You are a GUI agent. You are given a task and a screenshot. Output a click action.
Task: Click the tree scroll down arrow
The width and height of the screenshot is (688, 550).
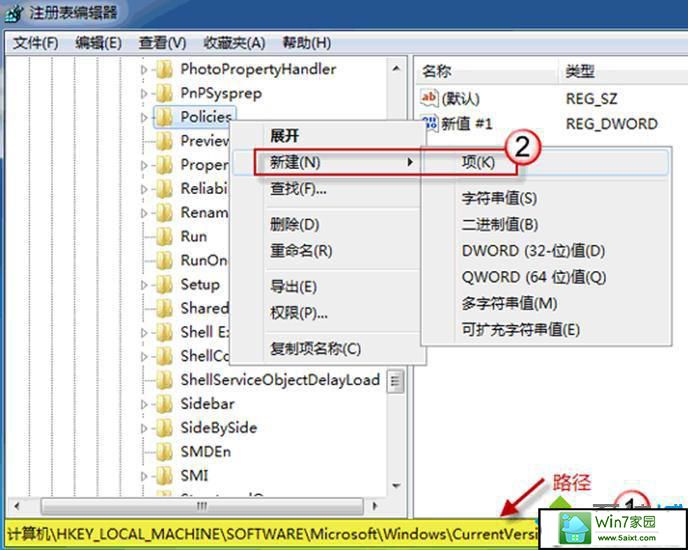[396, 486]
